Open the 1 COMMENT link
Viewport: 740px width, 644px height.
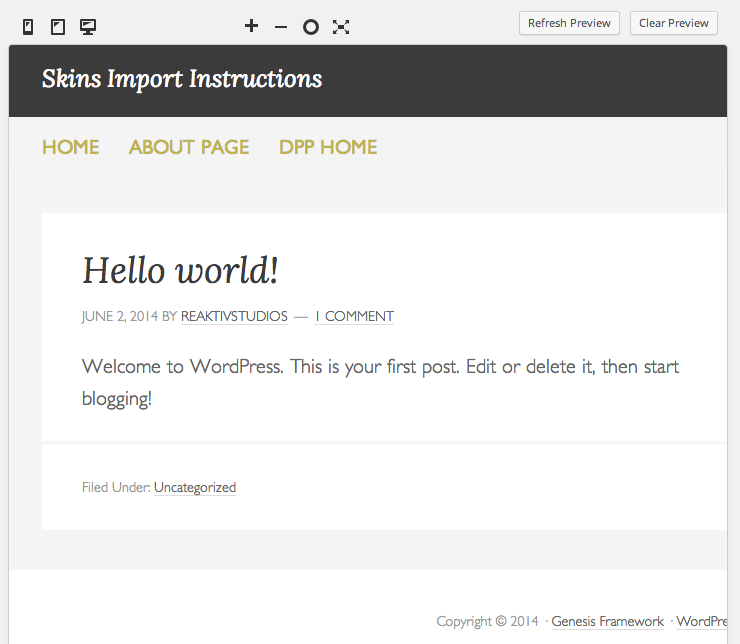point(354,316)
